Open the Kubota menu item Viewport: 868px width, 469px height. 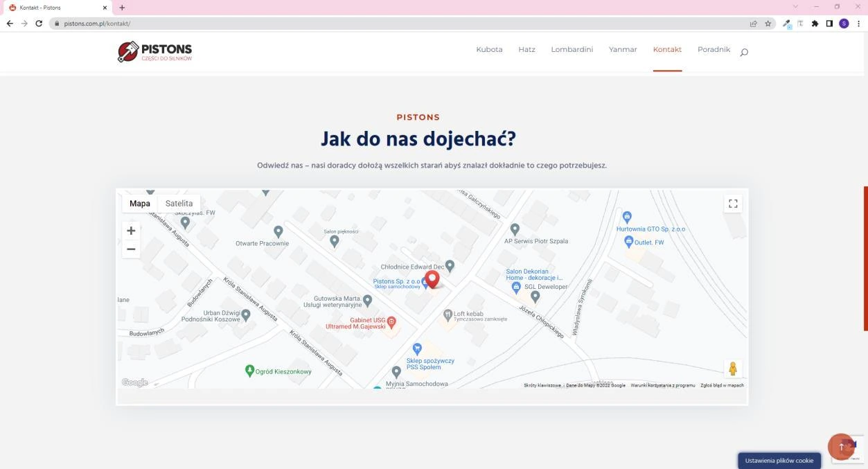point(489,50)
